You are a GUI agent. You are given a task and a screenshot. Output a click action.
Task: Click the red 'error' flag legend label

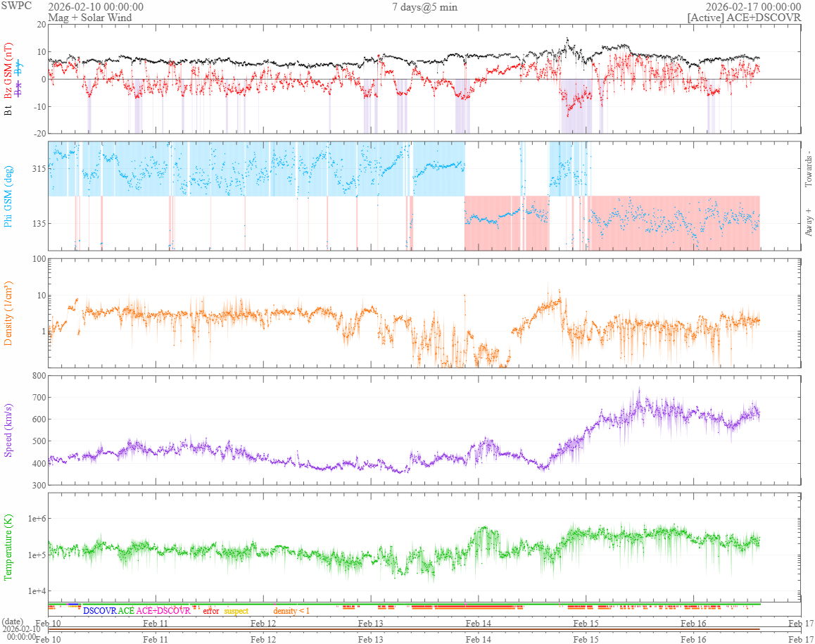pos(211,611)
